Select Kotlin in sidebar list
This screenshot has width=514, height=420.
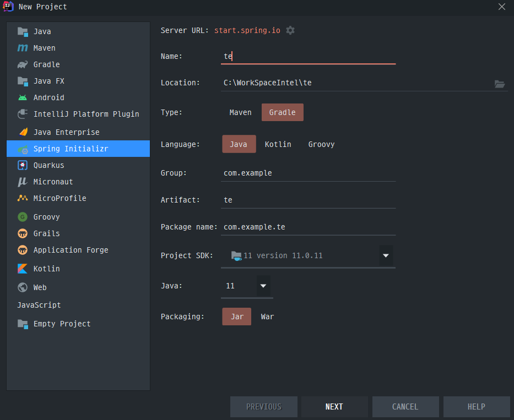pos(78,269)
